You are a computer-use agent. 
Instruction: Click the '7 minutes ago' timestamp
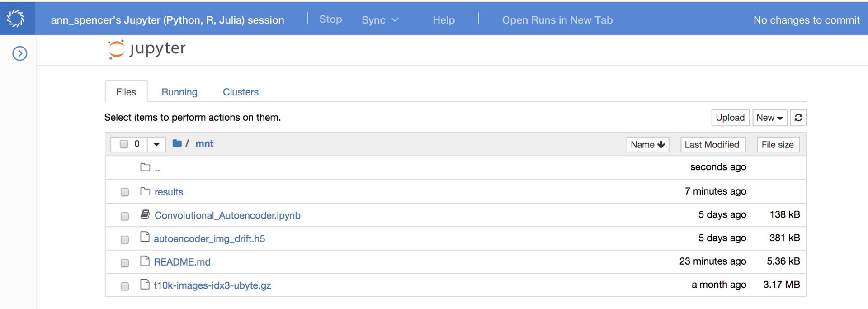click(x=716, y=191)
